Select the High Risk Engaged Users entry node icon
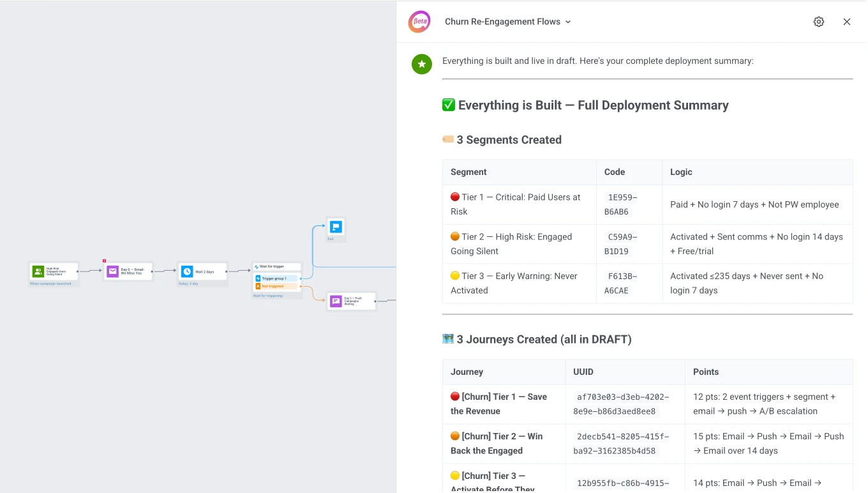This screenshot has width=868, height=493. 38,271
